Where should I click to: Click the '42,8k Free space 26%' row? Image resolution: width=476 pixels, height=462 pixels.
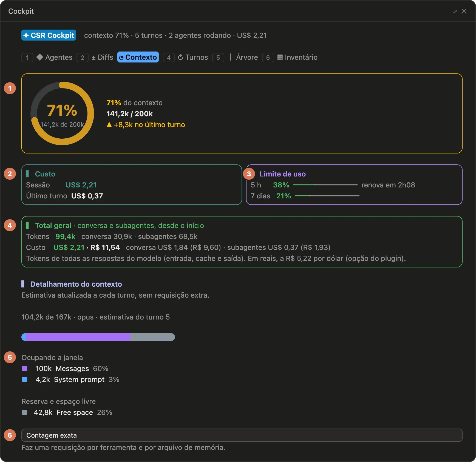coord(67,412)
